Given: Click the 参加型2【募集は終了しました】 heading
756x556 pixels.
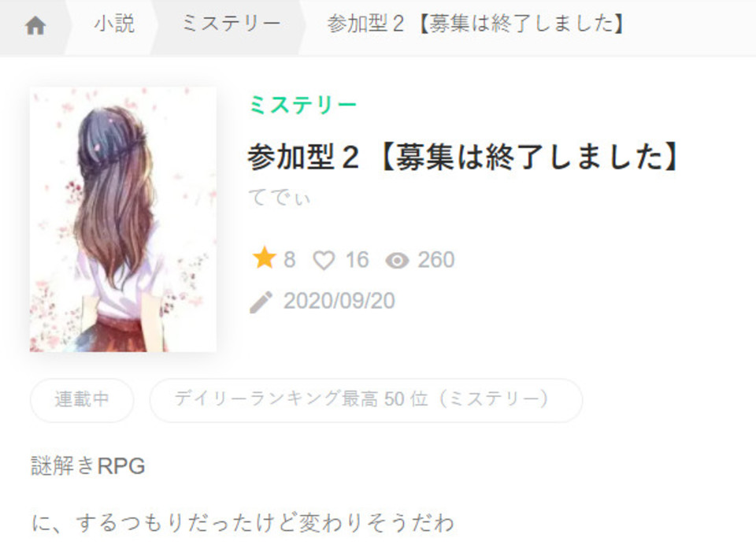Looking at the screenshot, I should click(x=464, y=156).
